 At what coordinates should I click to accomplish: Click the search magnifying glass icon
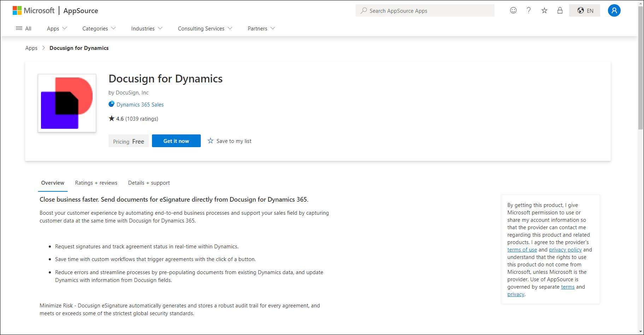pyautogui.click(x=363, y=11)
